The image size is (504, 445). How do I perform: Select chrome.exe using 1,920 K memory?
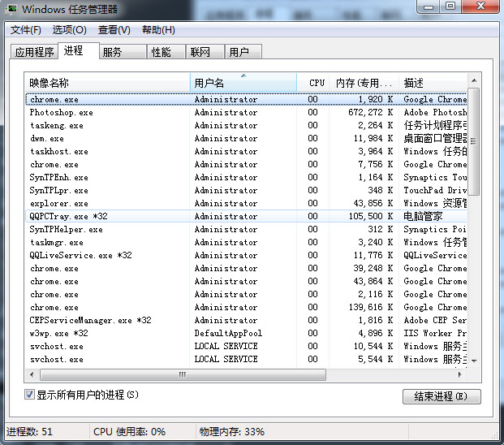246,99
